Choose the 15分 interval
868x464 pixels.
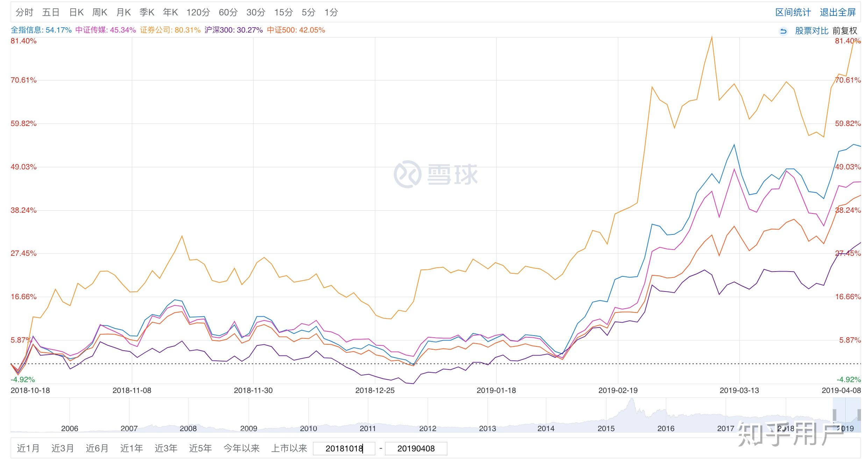pyautogui.click(x=283, y=13)
